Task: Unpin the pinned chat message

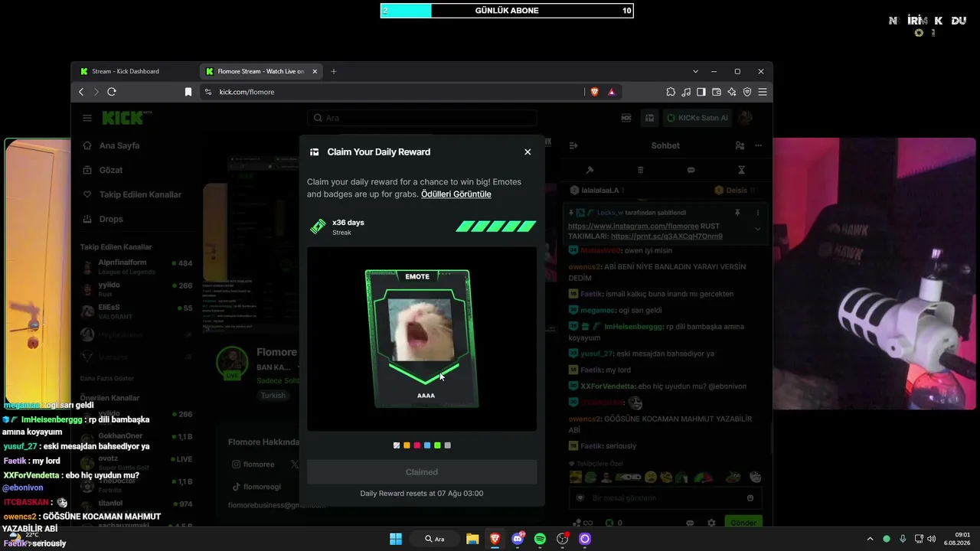Action: click(x=737, y=213)
